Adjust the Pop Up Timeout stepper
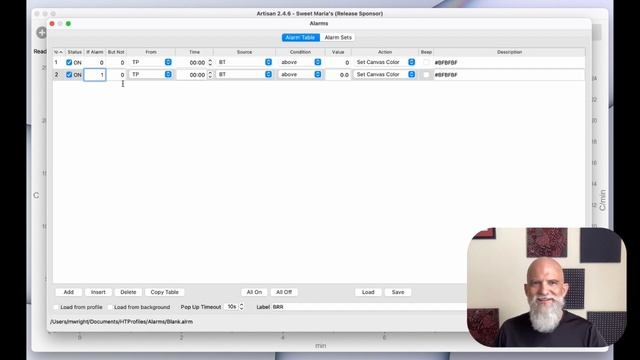This screenshot has height=360, width=640. (x=241, y=307)
